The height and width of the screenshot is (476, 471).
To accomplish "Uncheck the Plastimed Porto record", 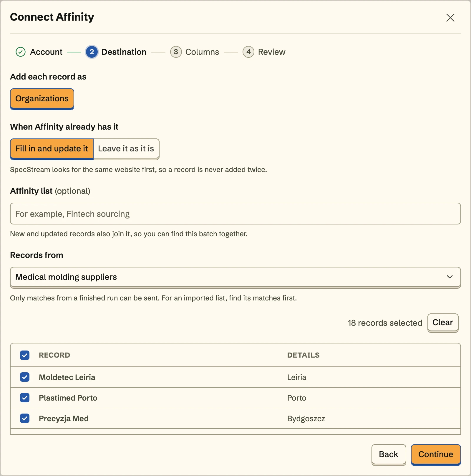I will pos(25,398).
